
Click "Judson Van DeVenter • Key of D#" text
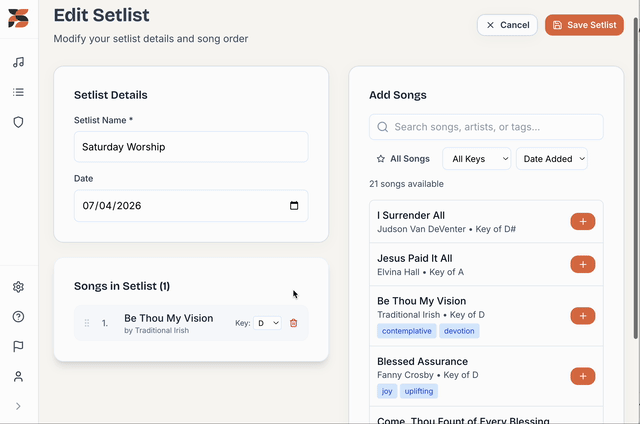pyautogui.click(x=446, y=229)
